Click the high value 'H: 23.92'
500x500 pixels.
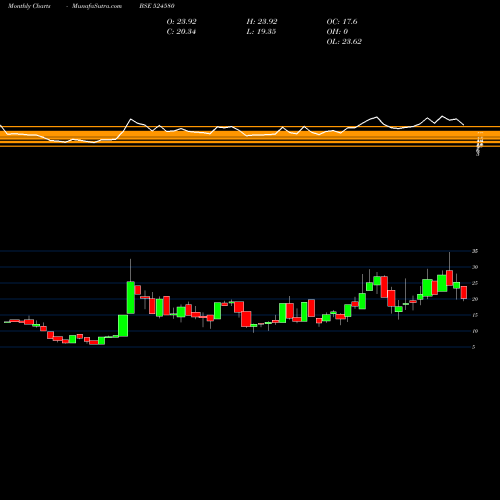[262, 22]
